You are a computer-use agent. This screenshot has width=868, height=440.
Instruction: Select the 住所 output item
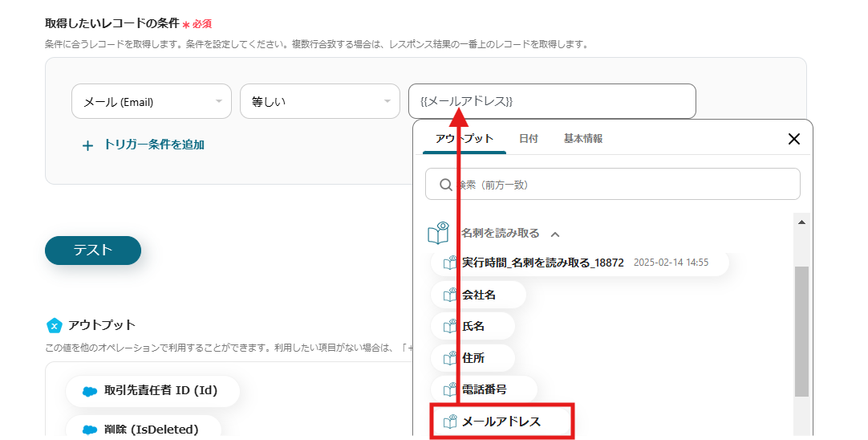point(473,358)
